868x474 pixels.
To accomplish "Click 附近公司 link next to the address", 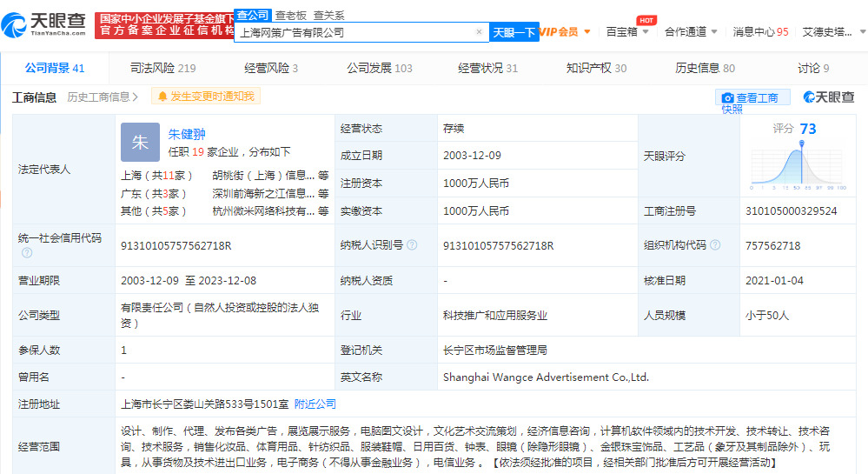I will 315,404.
